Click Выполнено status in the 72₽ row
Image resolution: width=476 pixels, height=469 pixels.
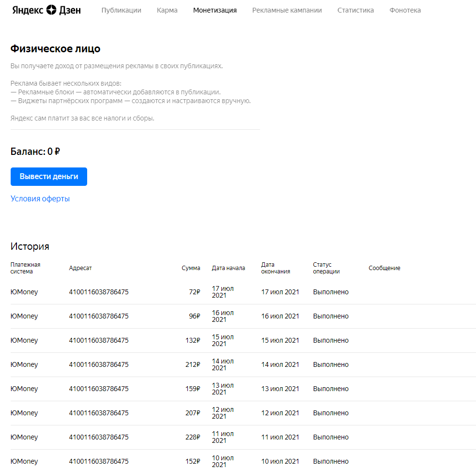[331, 292]
